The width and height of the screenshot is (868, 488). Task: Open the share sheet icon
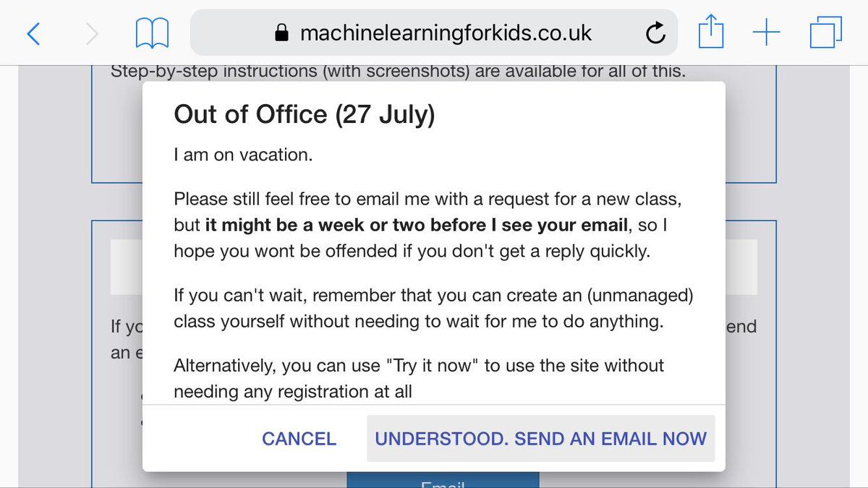click(x=711, y=33)
